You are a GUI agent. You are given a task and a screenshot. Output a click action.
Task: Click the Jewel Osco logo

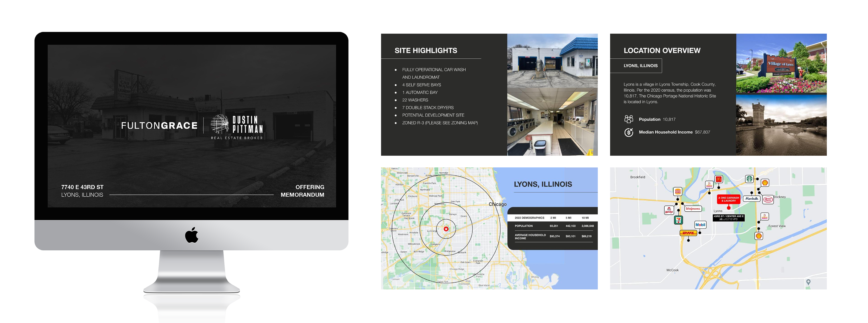[768, 199]
